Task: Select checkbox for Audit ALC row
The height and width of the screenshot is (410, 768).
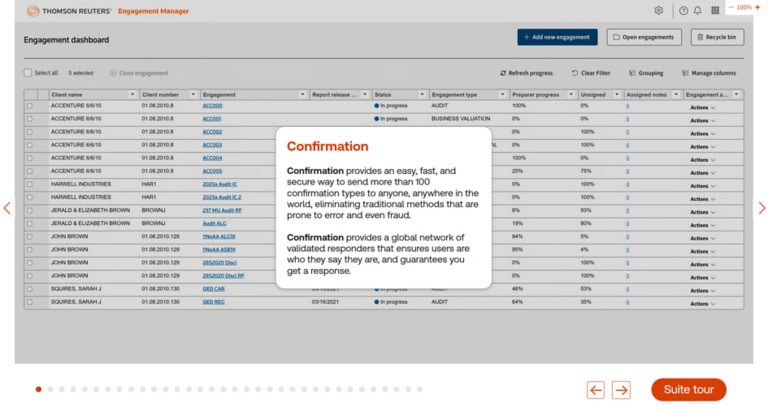Action: pyautogui.click(x=30, y=224)
